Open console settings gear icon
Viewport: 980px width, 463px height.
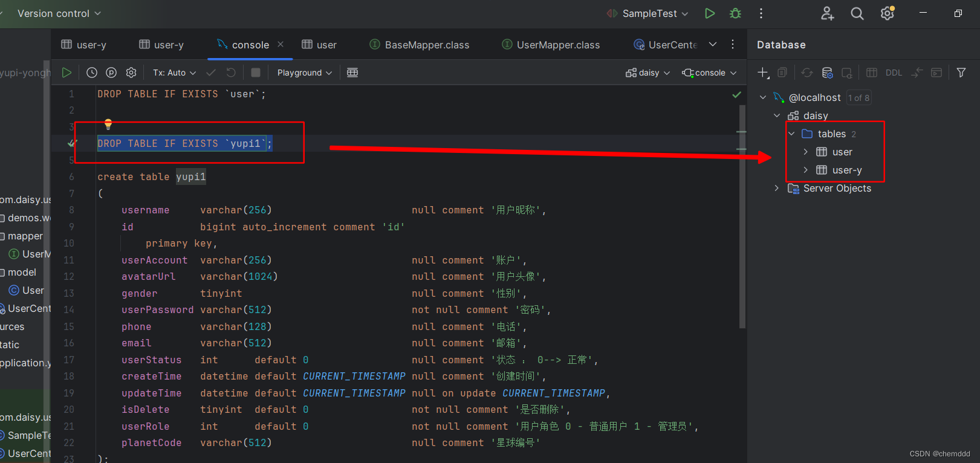[x=131, y=73]
